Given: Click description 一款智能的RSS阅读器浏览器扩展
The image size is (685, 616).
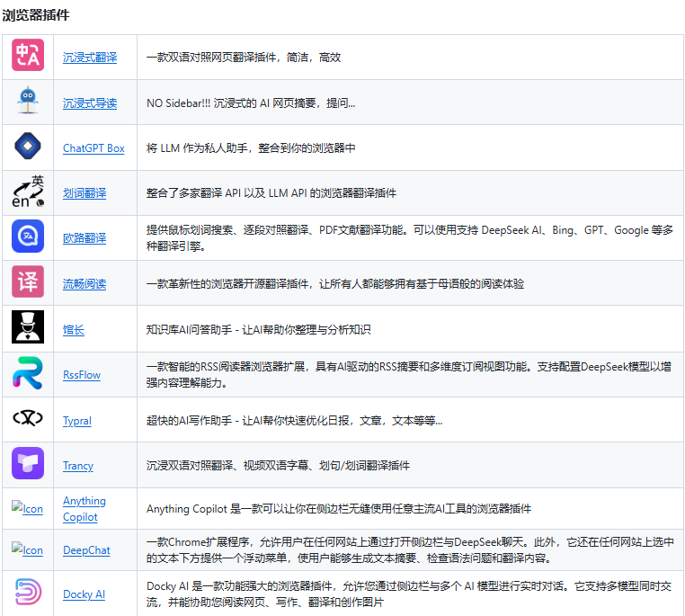Looking at the screenshot, I should click(x=409, y=374).
